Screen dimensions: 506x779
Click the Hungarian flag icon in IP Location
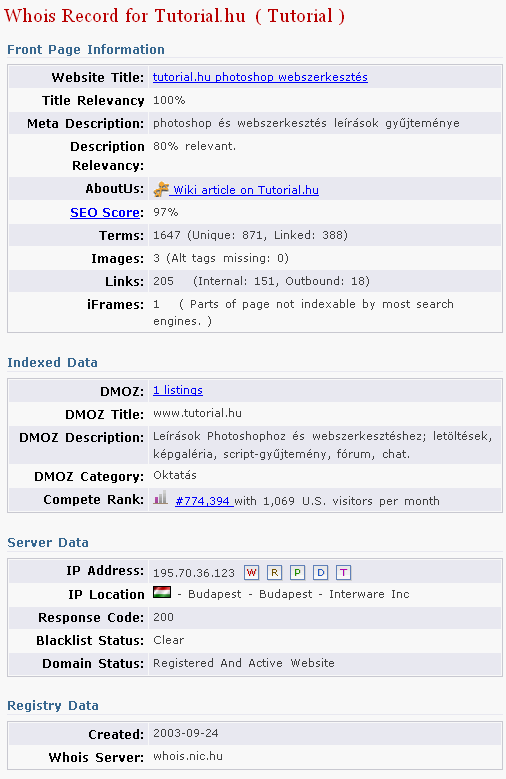(x=162, y=592)
